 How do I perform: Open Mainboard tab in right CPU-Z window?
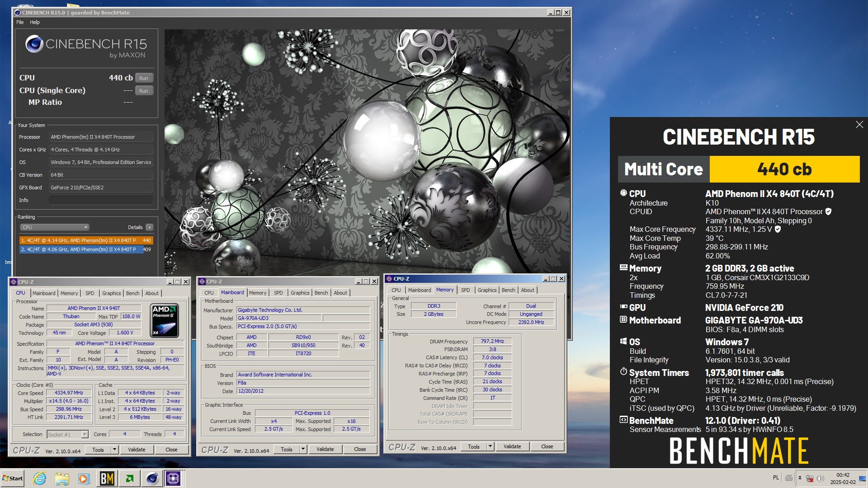(420, 290)
